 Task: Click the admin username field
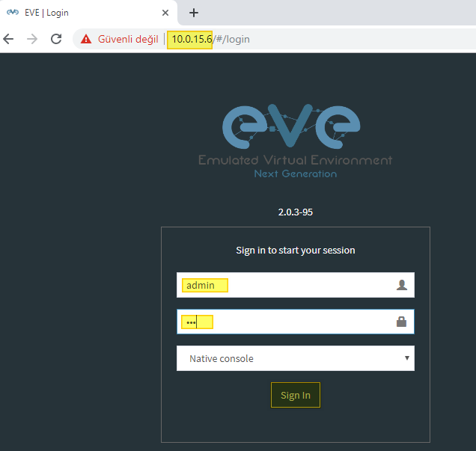[x=296, y=285]
